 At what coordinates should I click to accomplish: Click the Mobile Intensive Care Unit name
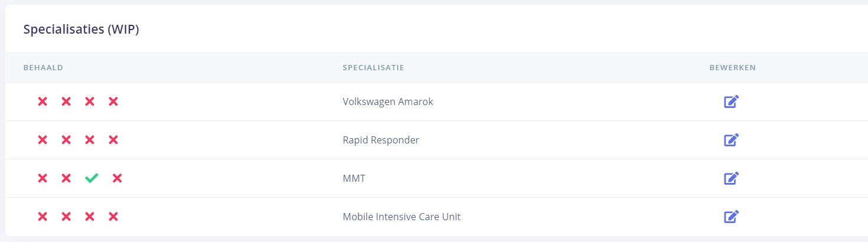point(401,217)
